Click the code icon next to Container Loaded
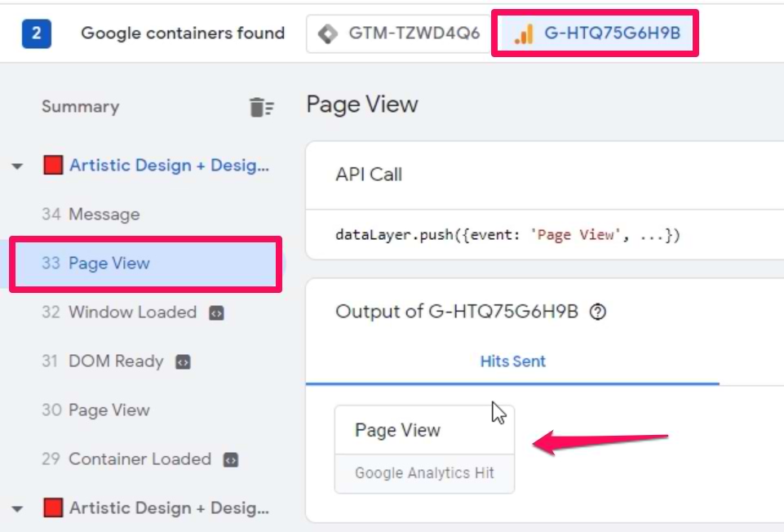 tap(231, 460)
